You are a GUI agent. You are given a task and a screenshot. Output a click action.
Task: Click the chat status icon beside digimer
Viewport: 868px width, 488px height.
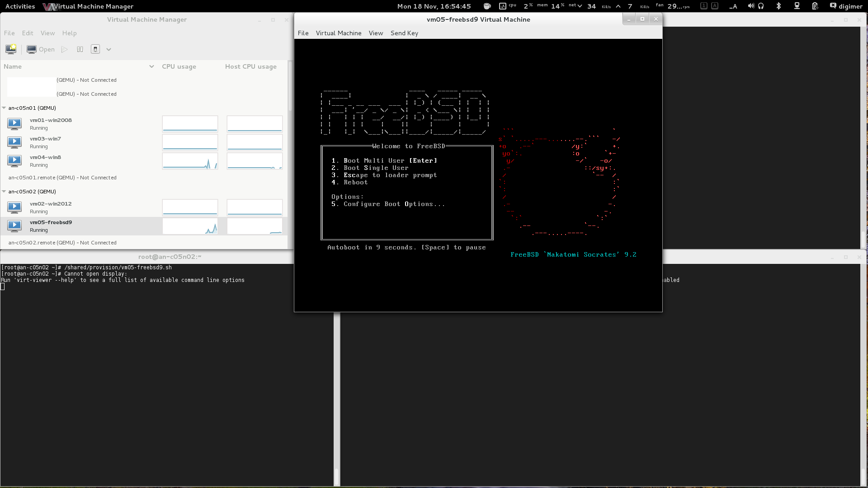(833, 6)
